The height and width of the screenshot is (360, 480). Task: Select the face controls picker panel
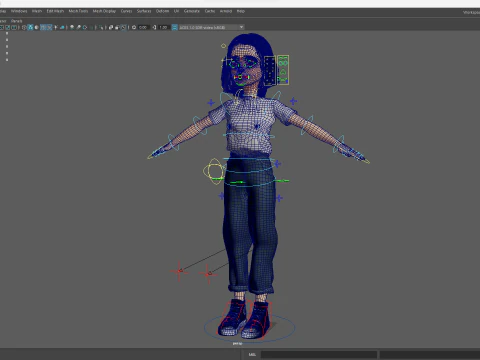283,70
